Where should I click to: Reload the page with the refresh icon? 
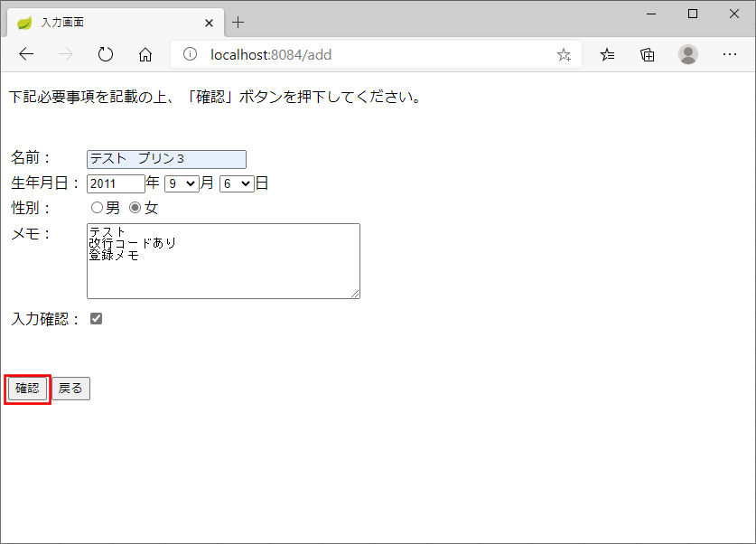pos(106,54)
